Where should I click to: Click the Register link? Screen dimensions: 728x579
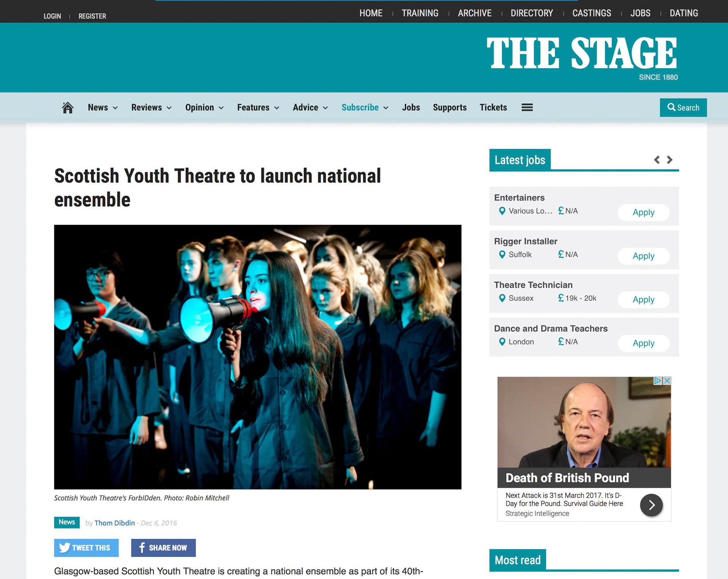92,16
